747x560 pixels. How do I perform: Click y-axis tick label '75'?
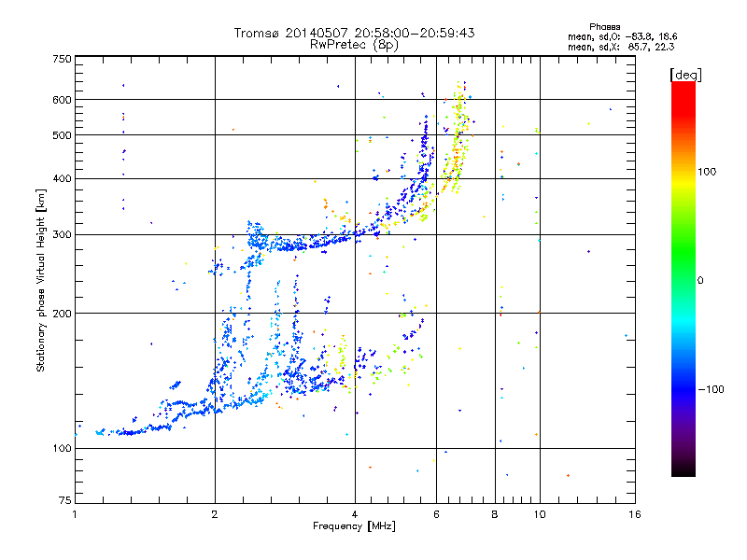[x=65, y=500]
